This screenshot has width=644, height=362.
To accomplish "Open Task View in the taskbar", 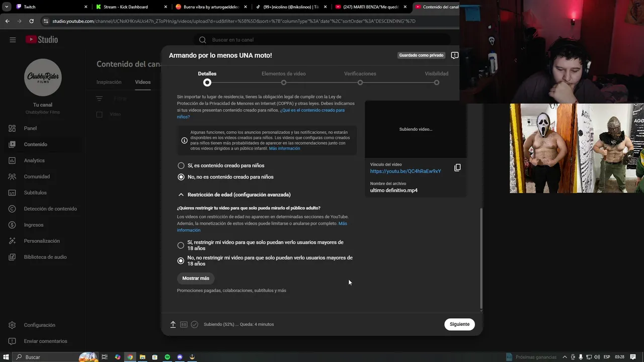I will (105, 357).
